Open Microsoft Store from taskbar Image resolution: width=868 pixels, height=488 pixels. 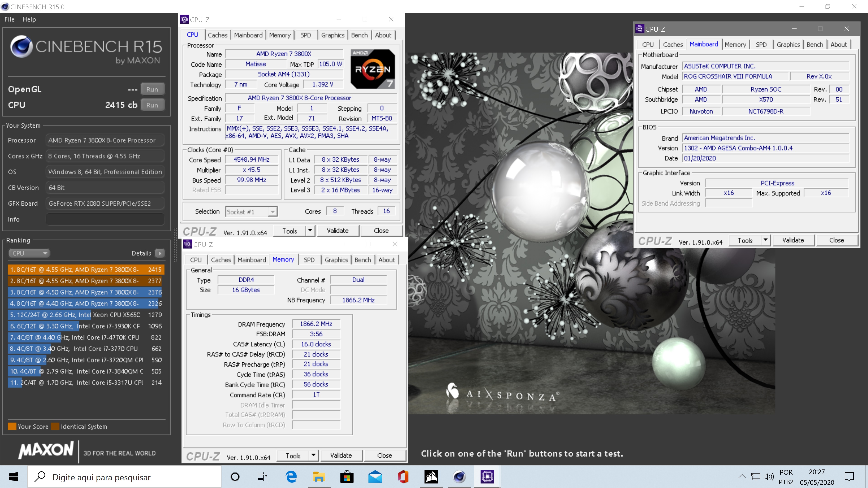347,477
